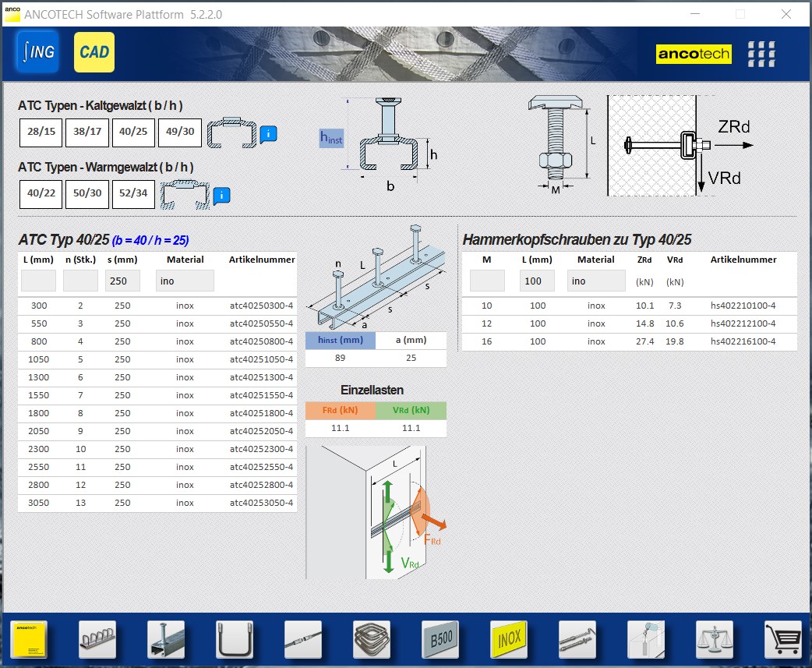Select cold-rolled ATC type 40/25
This screenshot has height=668, width=812.
coord(133,133)
